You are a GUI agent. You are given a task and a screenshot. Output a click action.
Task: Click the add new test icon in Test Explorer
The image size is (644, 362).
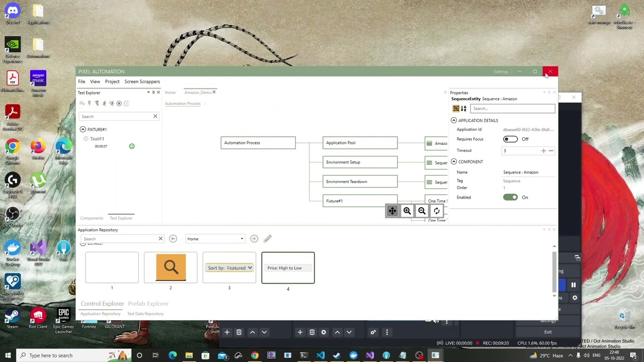[x=82, y=103]
